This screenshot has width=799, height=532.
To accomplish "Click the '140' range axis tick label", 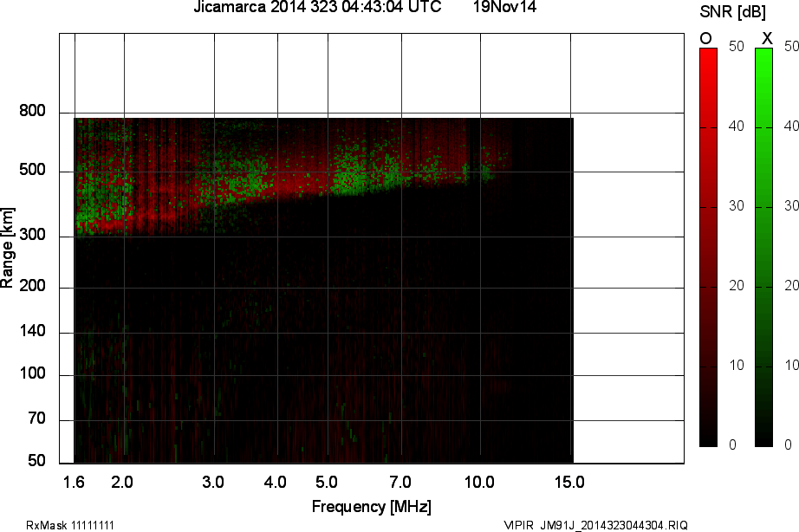I will 32,331.
